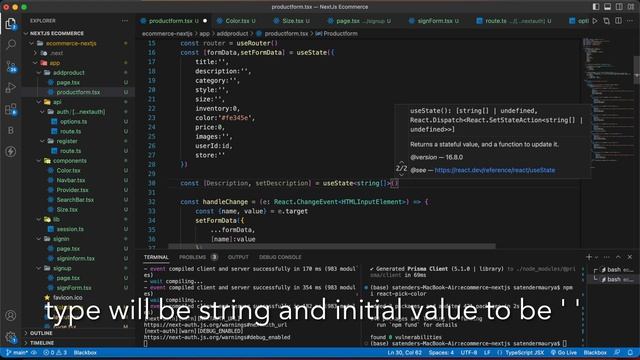This screenshot has height=360, width=640.
Task: Switch to the DEBUG CONSOLE tab
Action: 280,257
